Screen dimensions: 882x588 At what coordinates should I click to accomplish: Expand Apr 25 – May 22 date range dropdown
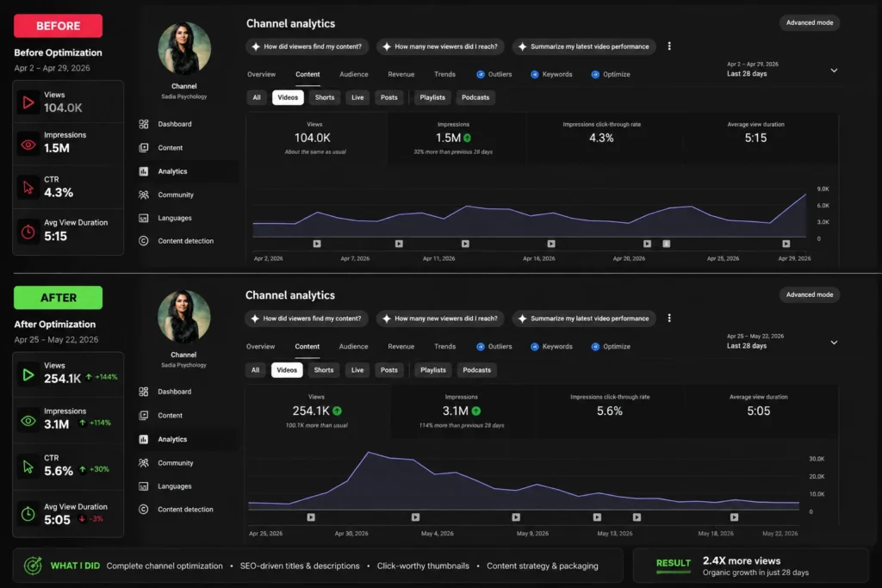(x=834, y=343)
